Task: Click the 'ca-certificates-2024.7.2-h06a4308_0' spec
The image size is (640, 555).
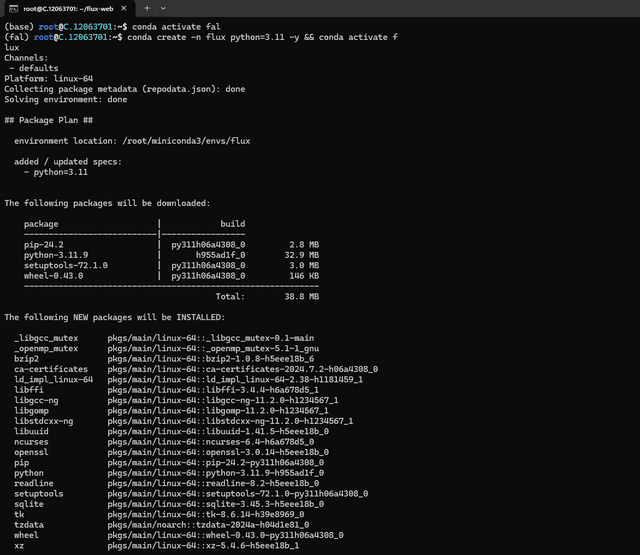Action: [292, 369]
